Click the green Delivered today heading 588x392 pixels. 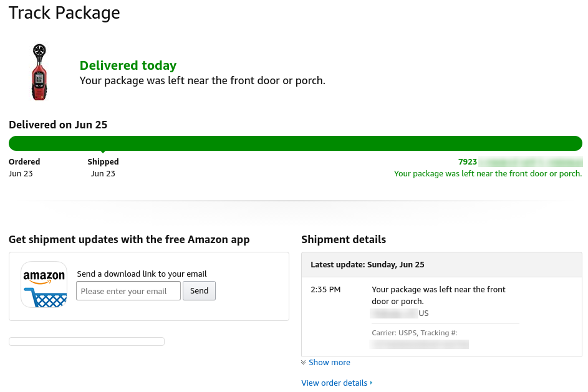[128, 65]
